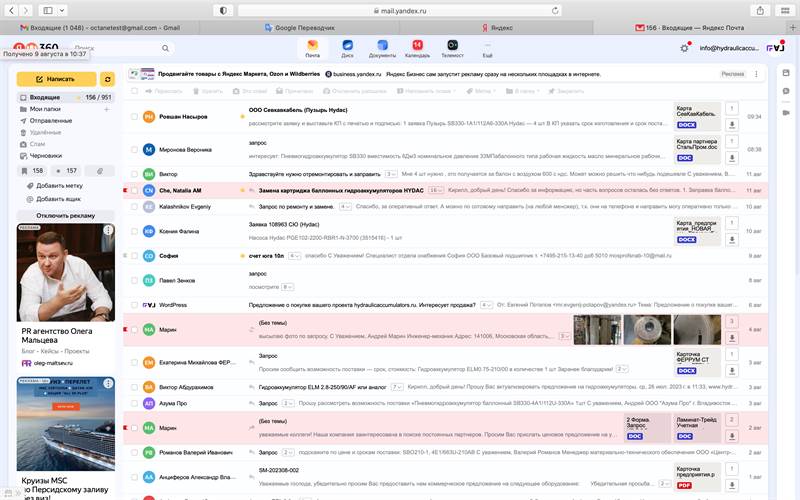Screen dimensions: 800x500
Task: Check the select-all messages checkbox
Action: click(132, 91)
